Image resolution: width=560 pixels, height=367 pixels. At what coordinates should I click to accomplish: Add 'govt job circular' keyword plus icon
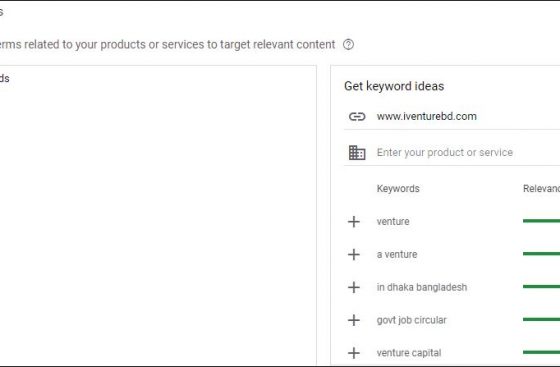(354, 320)
